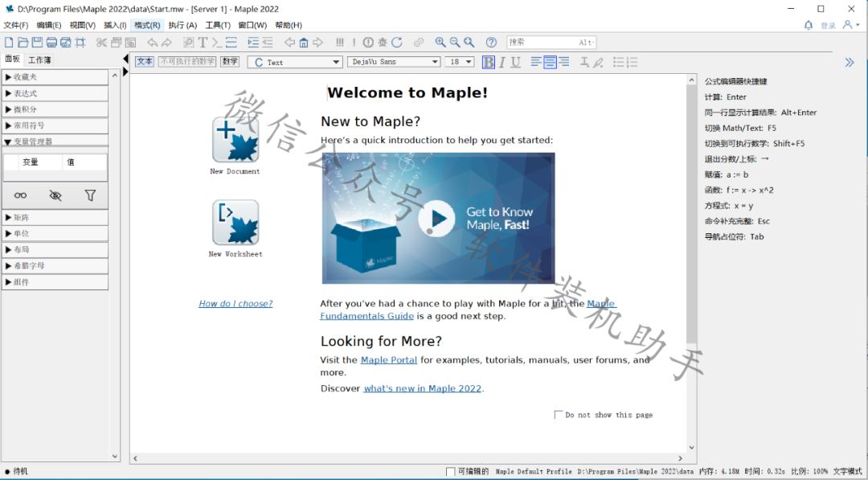The height and width of the screenshot is (480, 868).
Task: Save the document using floppy icon
Action: pos(37,42)
